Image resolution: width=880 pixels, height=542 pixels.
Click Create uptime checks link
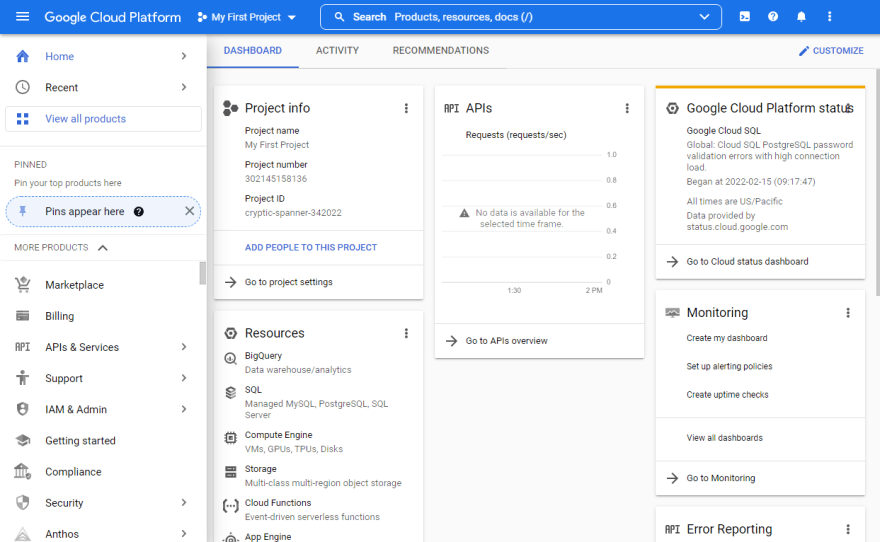click(727, 394)
